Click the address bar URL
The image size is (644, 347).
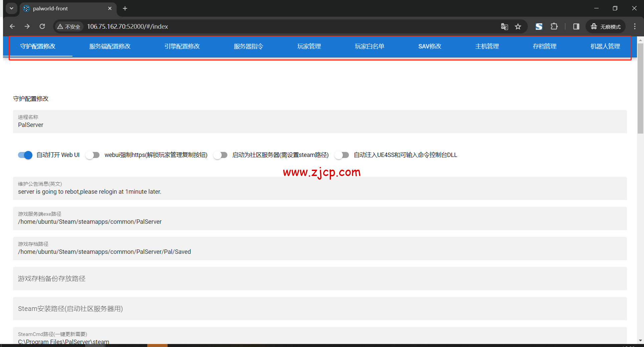click(x=128, y=26)
